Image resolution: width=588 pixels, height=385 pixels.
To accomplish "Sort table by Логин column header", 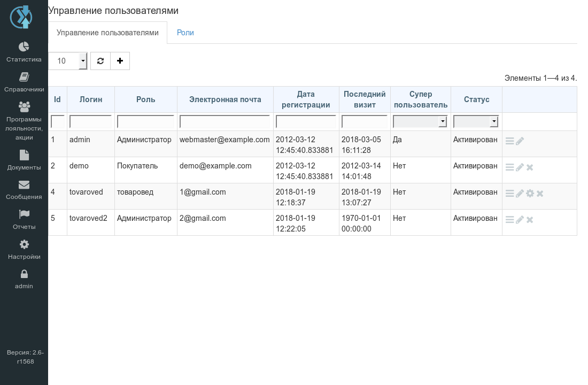I will [91, 99].
